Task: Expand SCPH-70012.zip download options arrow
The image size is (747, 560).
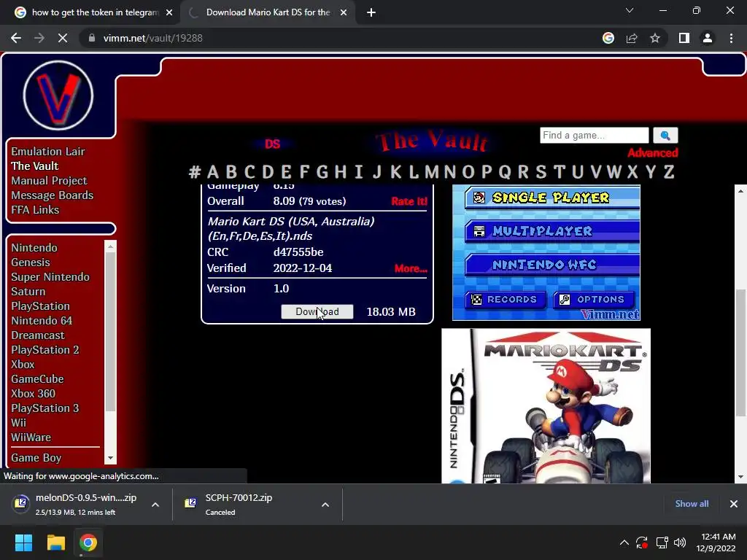Action: [325, 505]
